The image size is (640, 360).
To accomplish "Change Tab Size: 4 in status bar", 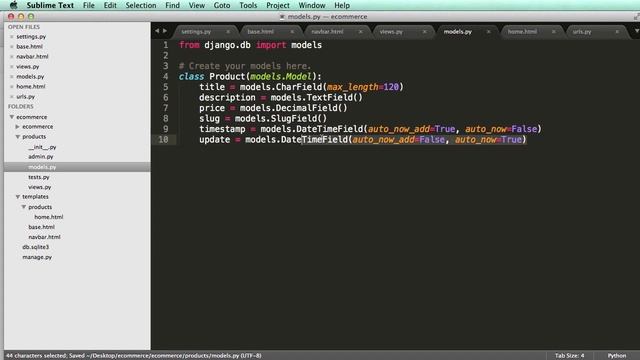I will coord(569,356).
